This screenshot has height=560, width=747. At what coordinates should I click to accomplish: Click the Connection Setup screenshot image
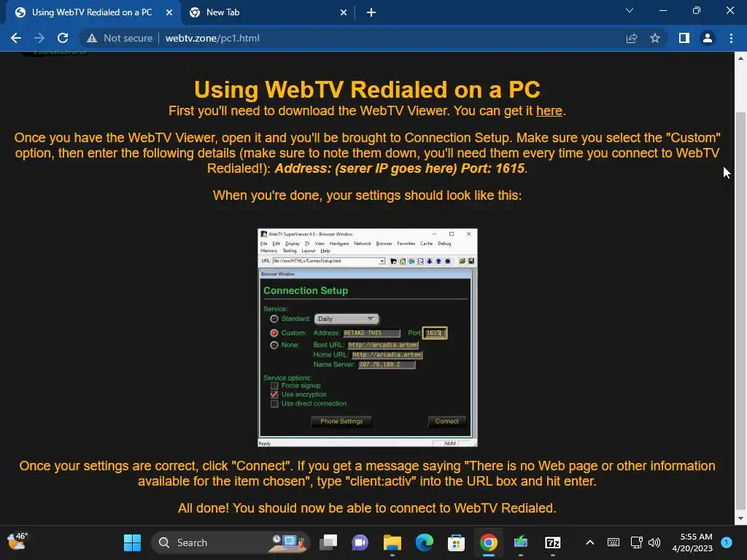click(x=368, y=338)
